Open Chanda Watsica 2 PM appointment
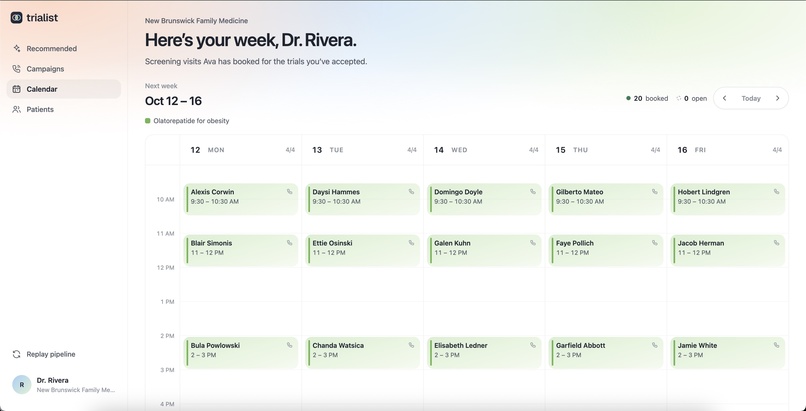 362,352
